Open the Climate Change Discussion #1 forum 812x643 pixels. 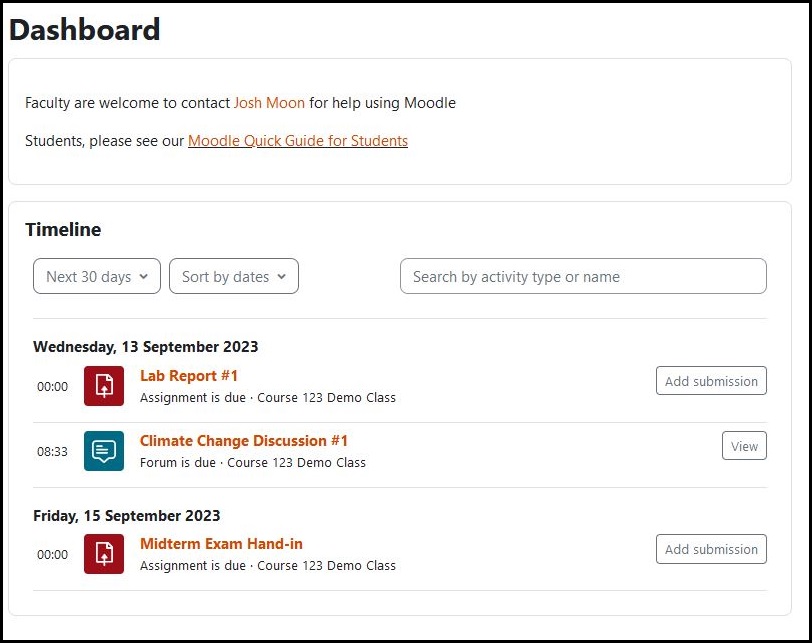tap(244, 441)
